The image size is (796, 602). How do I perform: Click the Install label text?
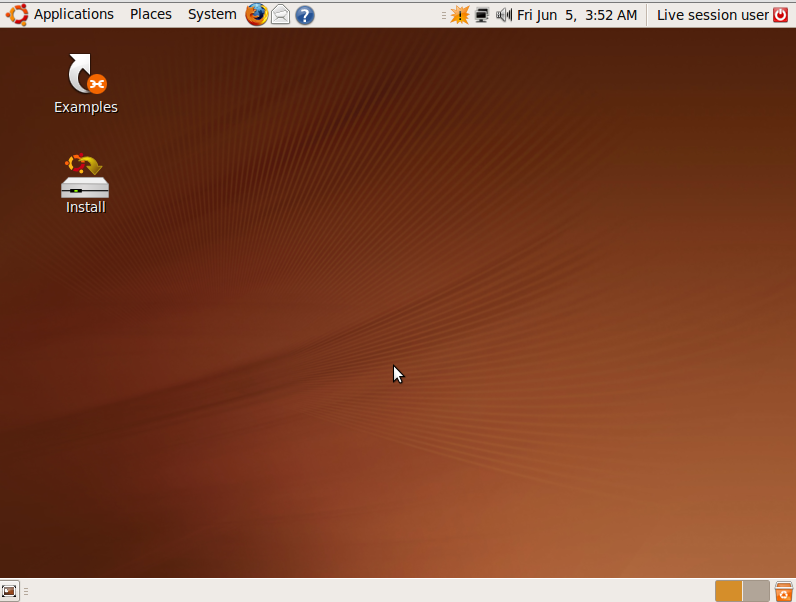tap(85, 207)
